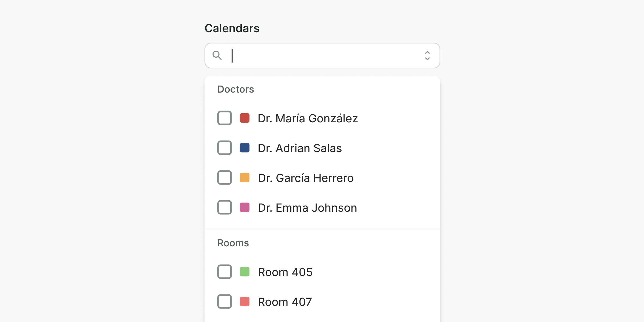The height and width of the screenshot is (322, 644).
Task: Click the orange swatch for García Herrero
Action: [245, 178]
